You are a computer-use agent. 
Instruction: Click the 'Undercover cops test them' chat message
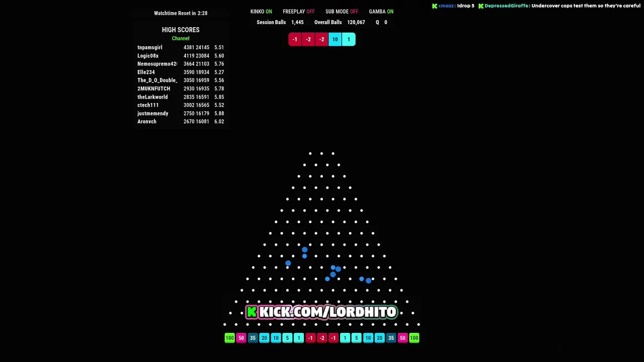tap(586, 6)
